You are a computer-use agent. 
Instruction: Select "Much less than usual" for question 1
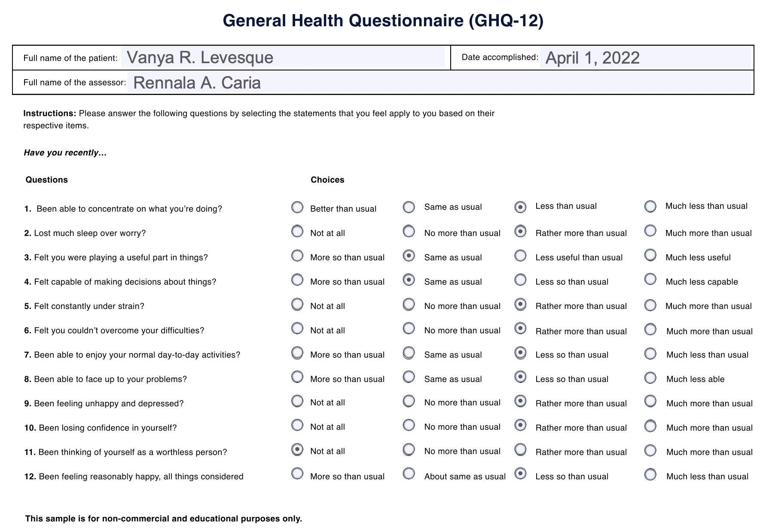(x=650, y=207)
